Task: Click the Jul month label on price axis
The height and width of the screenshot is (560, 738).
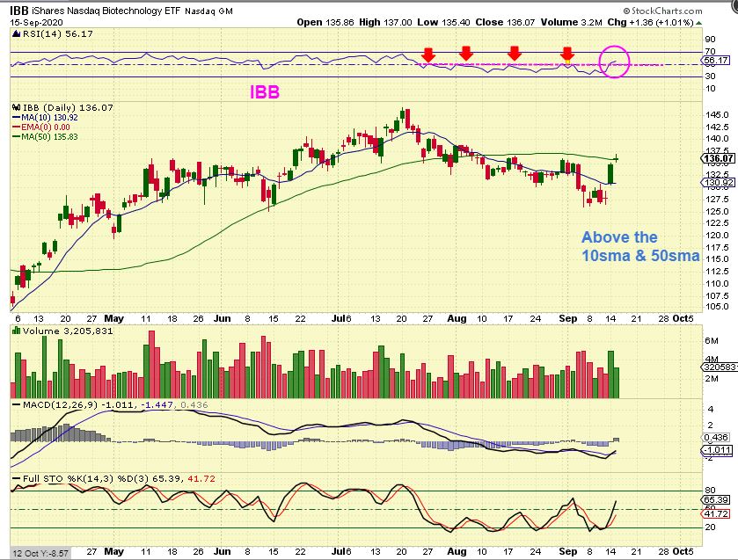Action: (x=340, y=318)
